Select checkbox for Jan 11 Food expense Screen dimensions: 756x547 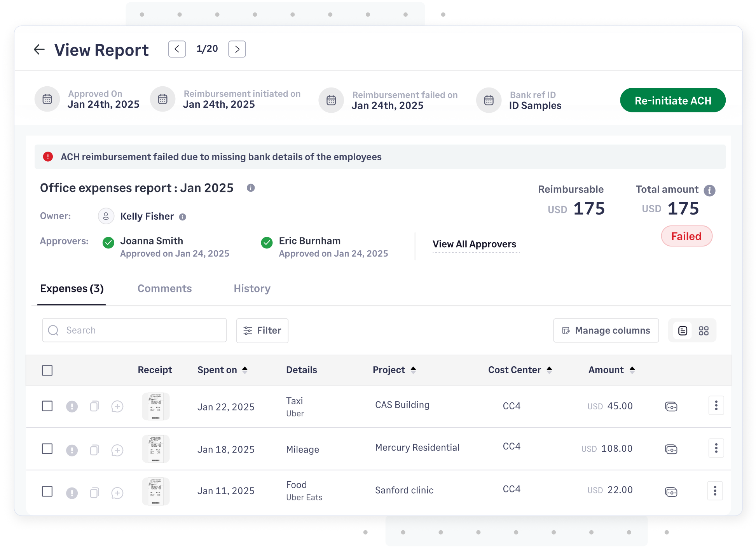coord(47,491)
